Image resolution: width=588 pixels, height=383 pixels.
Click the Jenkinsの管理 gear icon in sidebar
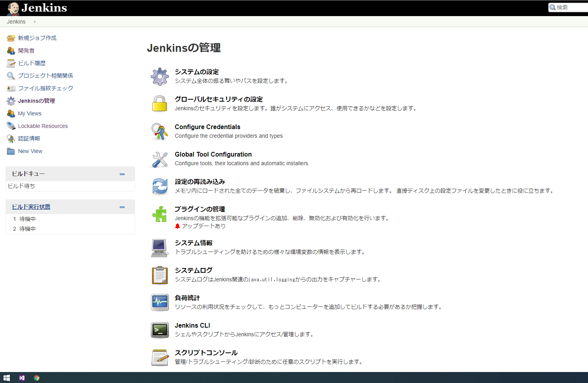[x=11, y=101]
